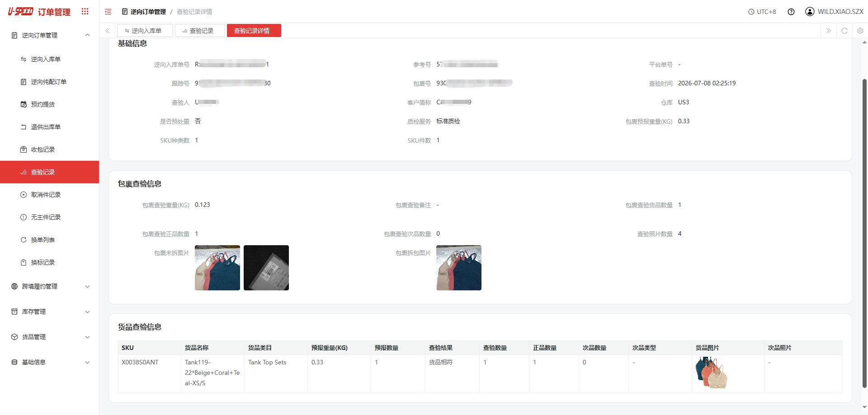Open 收包记录 in the sidebar
This screenshot has height=415, width=868.
click(50, 149)
